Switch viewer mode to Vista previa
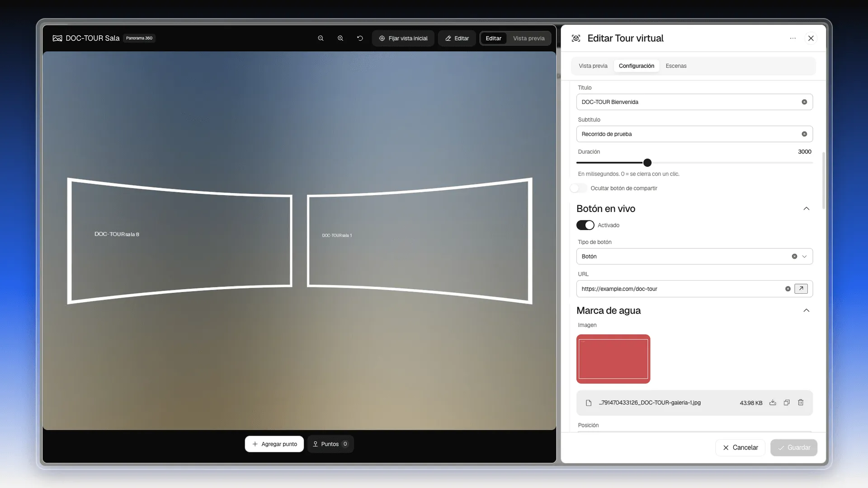This screenshot has height=488, width=868. [x=529, y=38]
